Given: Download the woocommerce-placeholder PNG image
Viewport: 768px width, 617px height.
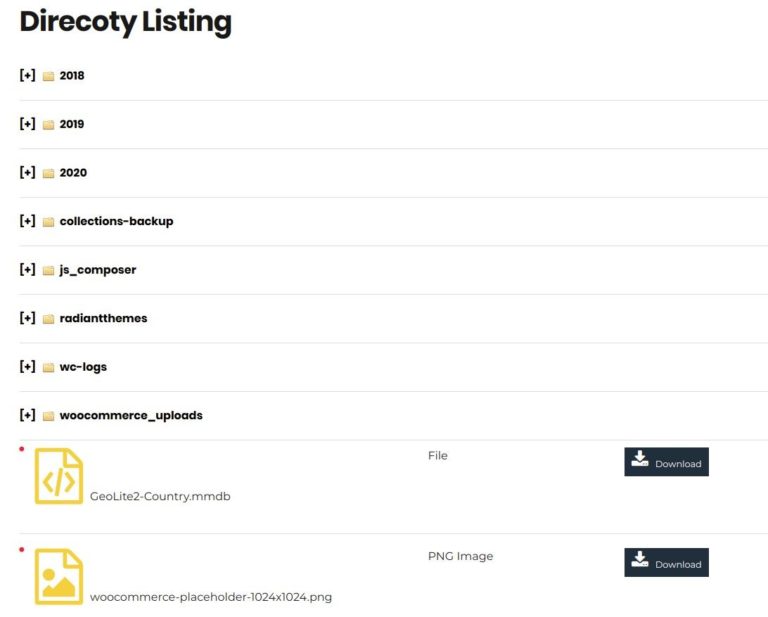Looking at the screenshot, I should pos(666,563).
